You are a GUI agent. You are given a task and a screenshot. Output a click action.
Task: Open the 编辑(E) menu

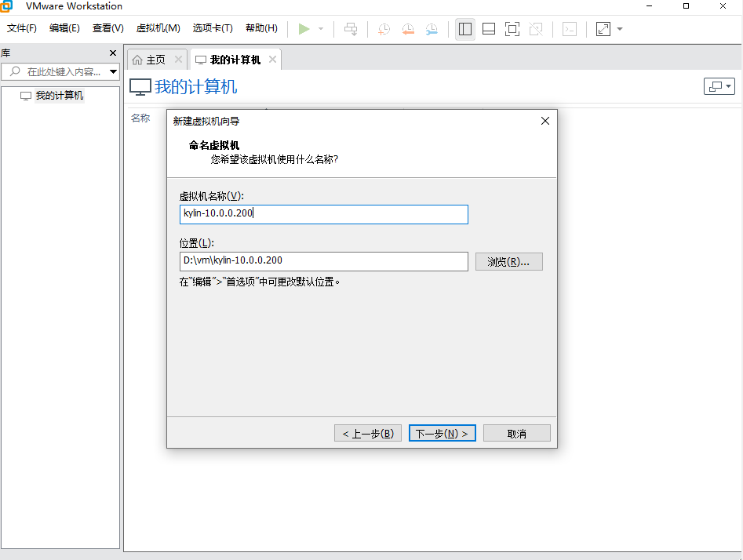click(x=64, y=28)
